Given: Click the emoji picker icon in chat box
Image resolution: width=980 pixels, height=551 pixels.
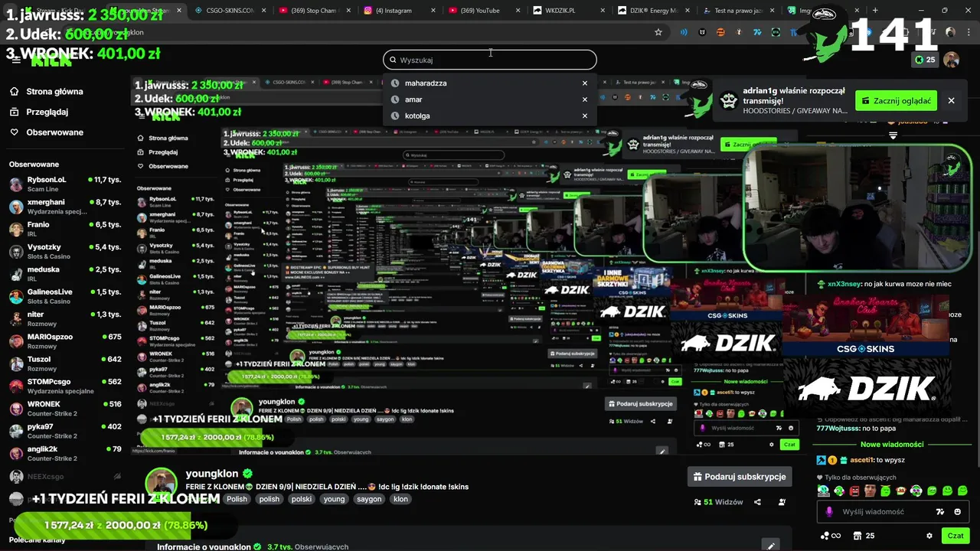Looking at the screenshot, I should (x=958, y=512).
